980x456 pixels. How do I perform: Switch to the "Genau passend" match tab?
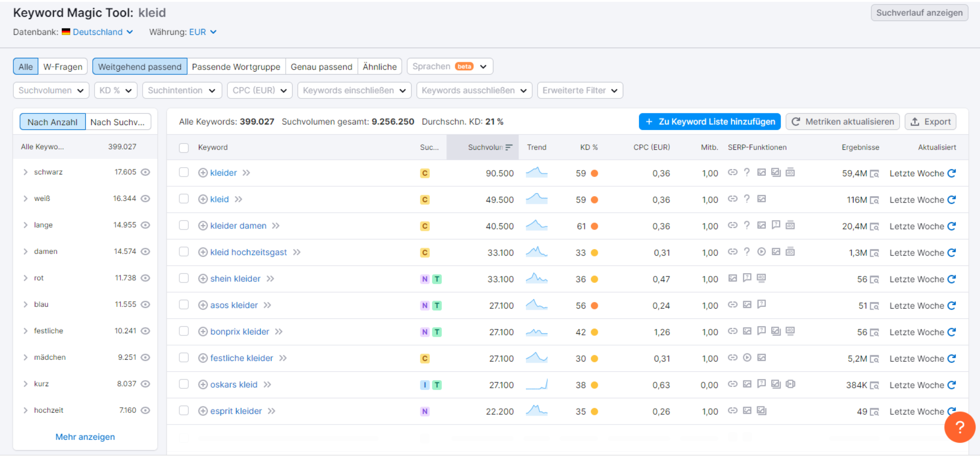(x=321, y=66)
